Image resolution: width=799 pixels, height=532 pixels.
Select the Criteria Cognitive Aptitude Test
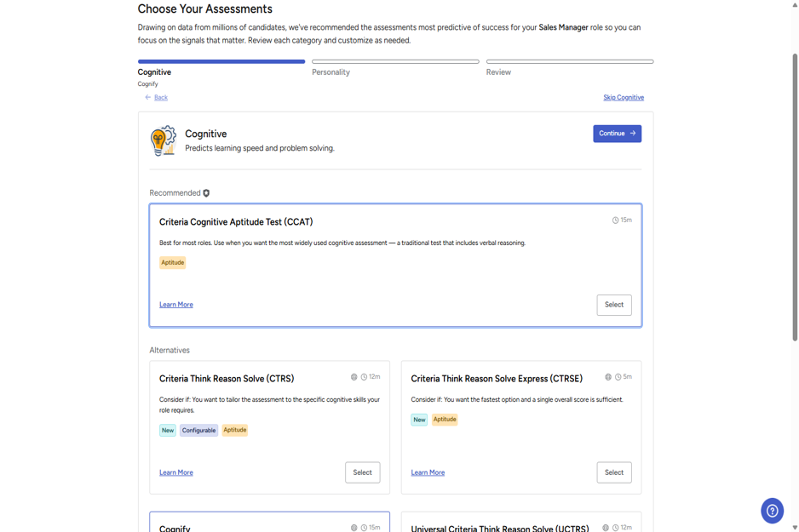point(614,305)
